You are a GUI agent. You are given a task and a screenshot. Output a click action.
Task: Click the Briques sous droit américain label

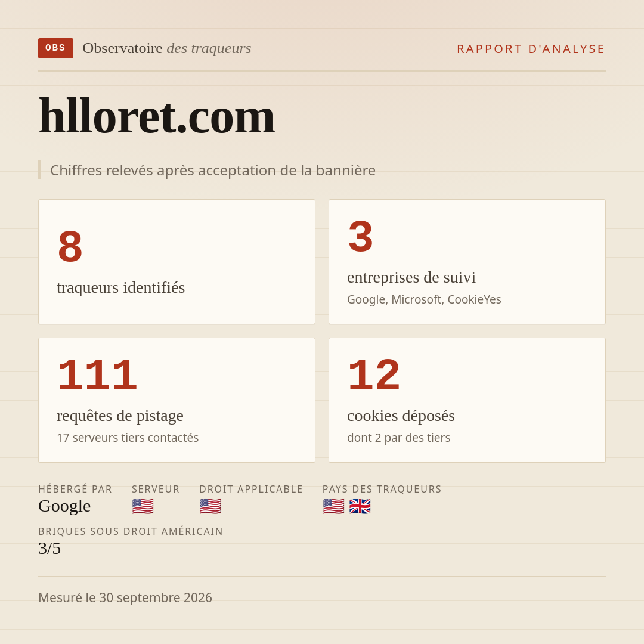click(x=131, y=531)
